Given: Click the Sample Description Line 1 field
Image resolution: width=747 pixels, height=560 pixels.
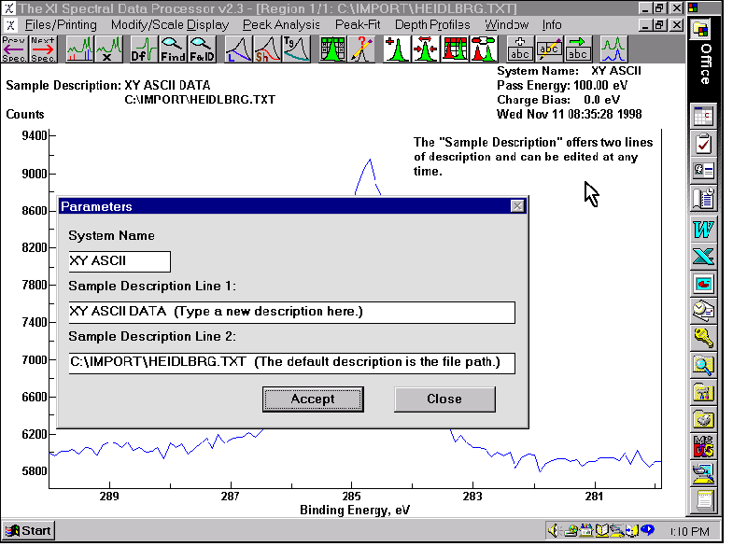Looking at the screenshot, I should pyautogui.click(x=291, y=312).
